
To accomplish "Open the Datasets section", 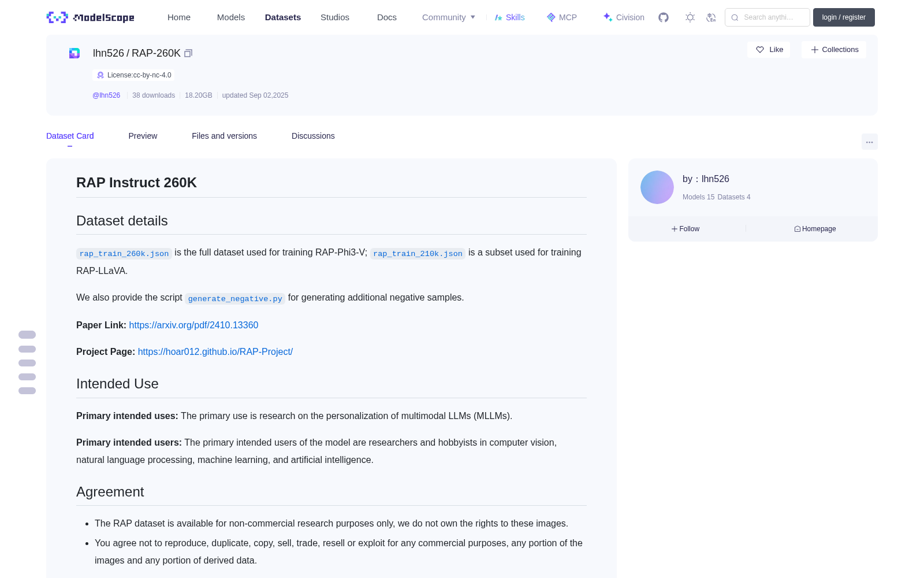I will point(283,17).
